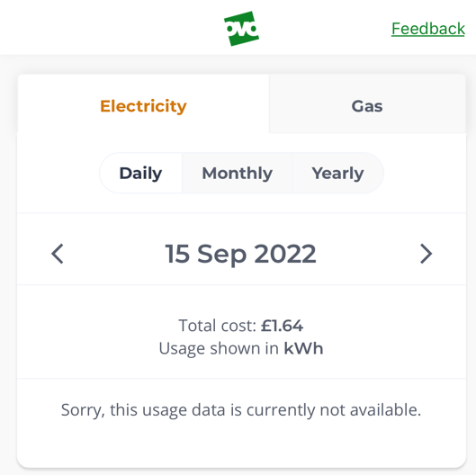
Task: Click the usage data not available message
Action: [241, 409]
